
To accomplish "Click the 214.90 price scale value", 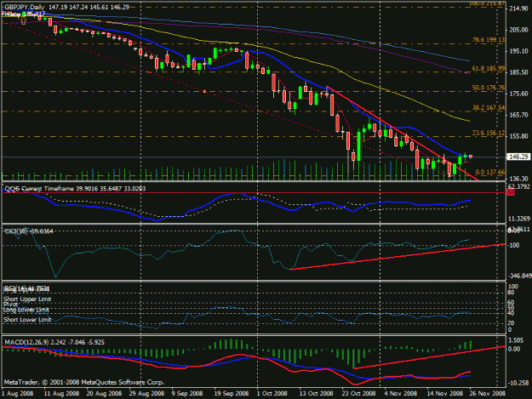I will (518, 9).
